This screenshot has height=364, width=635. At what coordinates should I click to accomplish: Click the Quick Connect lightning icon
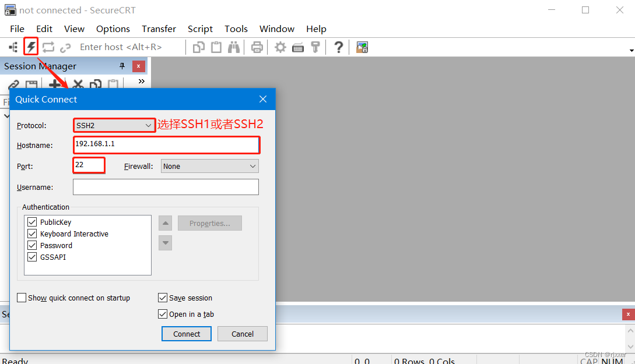pyautogui.click(x=31, y=47)
